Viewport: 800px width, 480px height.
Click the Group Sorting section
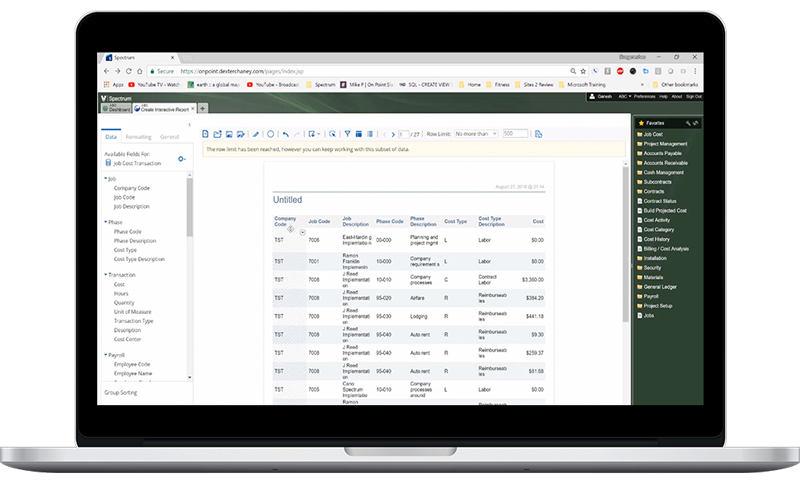pyautogui.click(x=121, y=393)
